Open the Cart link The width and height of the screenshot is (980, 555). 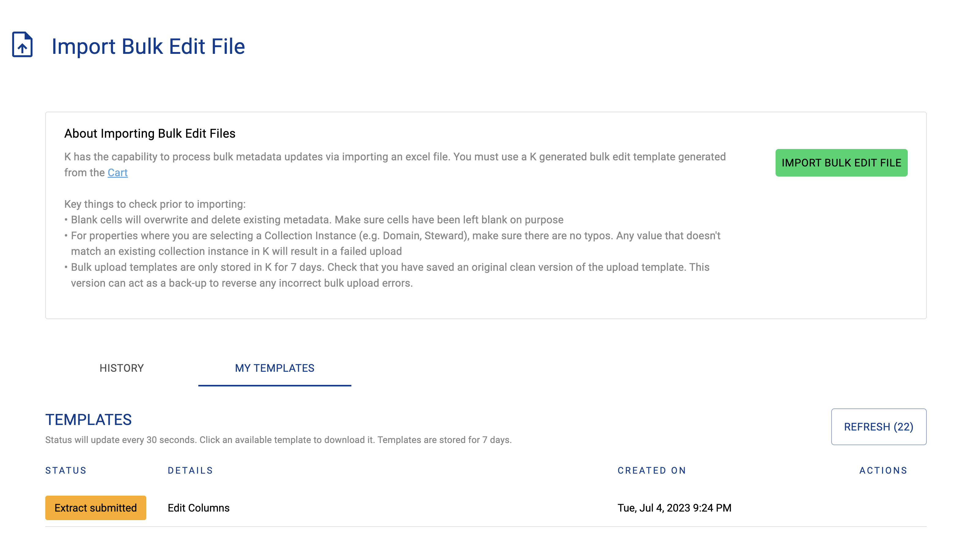tap(118, 173)
